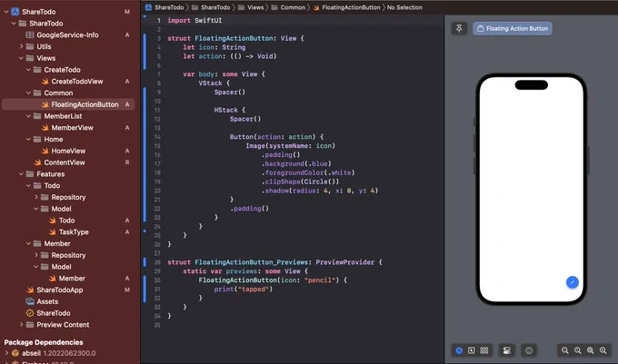Expand the Utils folder

click(x=21, y=46)
